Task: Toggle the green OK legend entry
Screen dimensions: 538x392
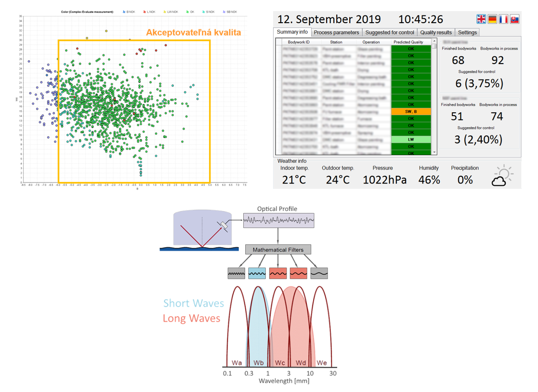Action: coord(190,12)
